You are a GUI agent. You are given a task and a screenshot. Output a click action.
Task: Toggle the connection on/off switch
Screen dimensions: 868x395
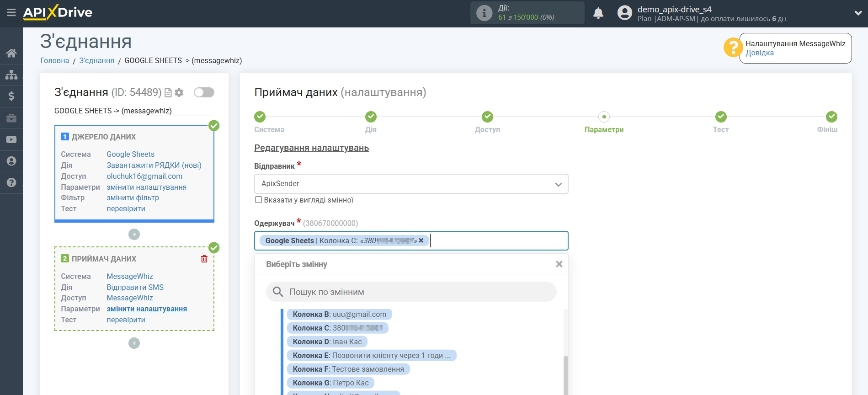pos(204,92)
